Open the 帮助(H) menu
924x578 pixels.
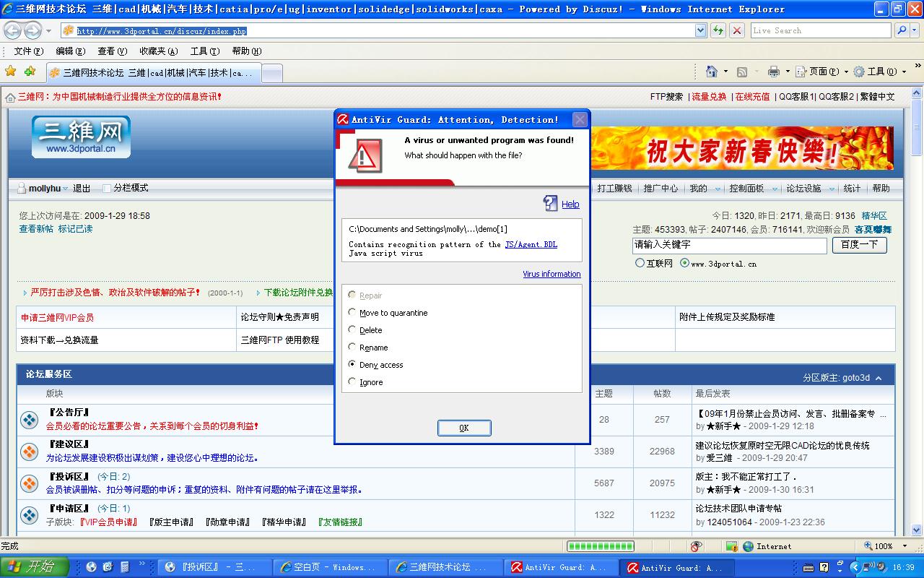point(247,51)
